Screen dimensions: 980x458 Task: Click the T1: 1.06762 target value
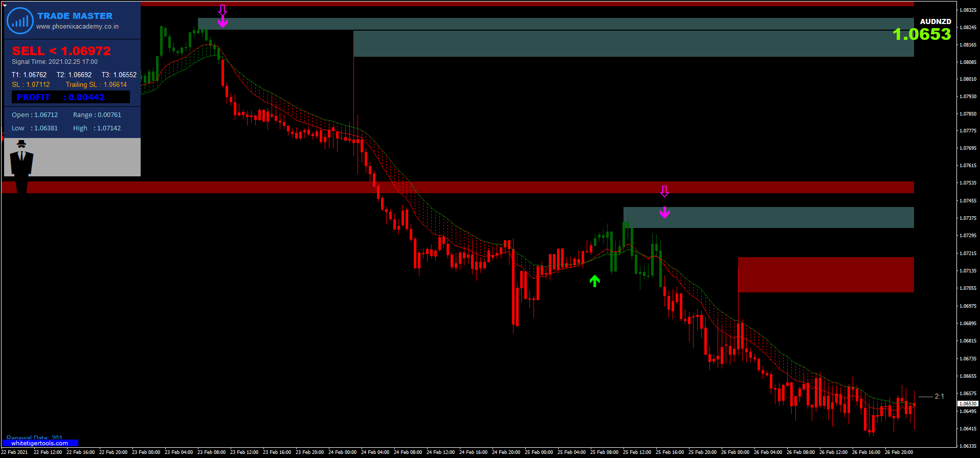pos(29,75)
